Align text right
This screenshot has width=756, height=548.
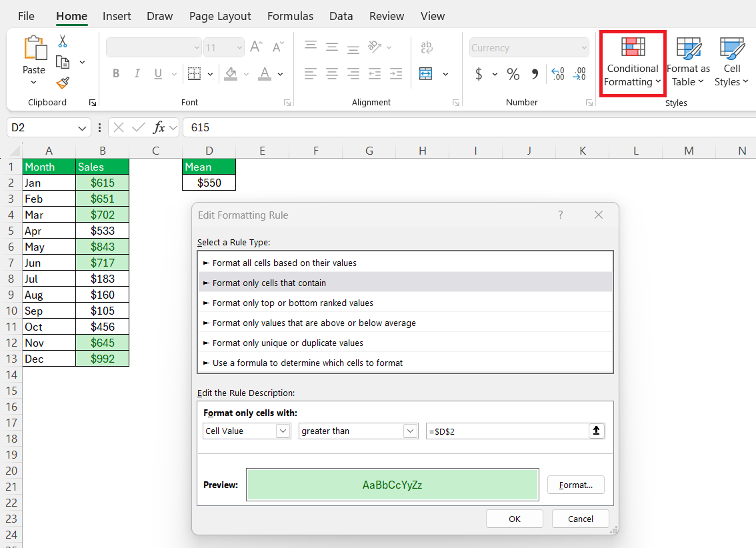[353, 74]
